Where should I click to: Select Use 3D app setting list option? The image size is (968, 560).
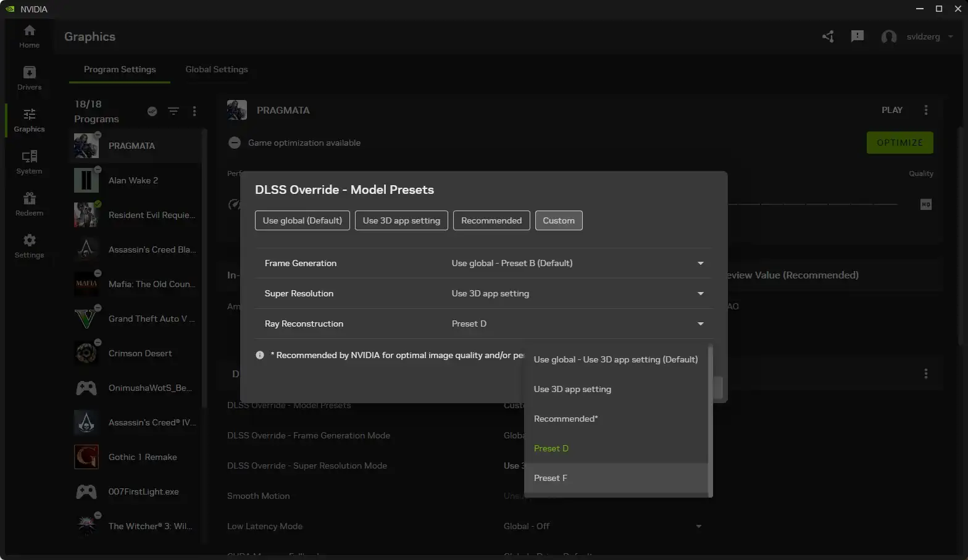click(x=615, y=389)
